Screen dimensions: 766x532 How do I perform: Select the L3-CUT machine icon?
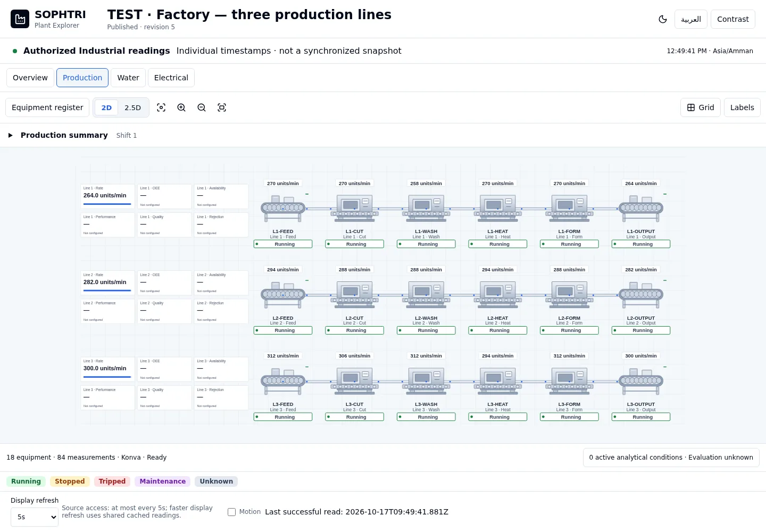tap(355, 381)
